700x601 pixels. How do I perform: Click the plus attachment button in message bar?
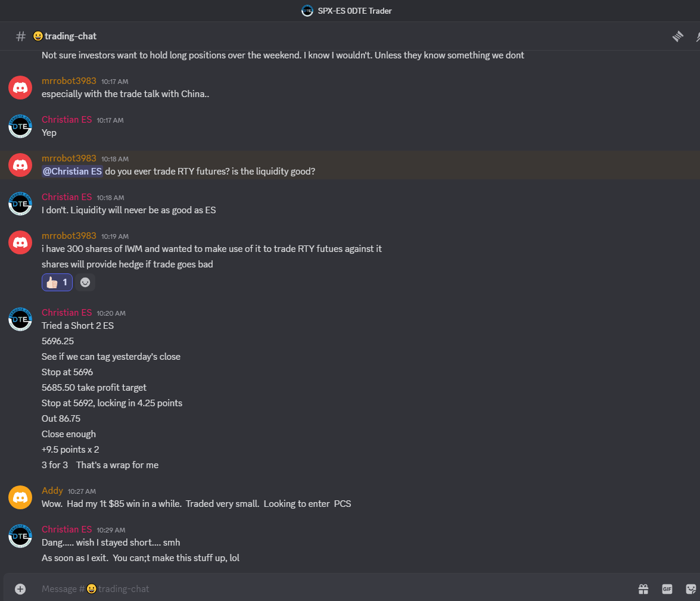20,589
